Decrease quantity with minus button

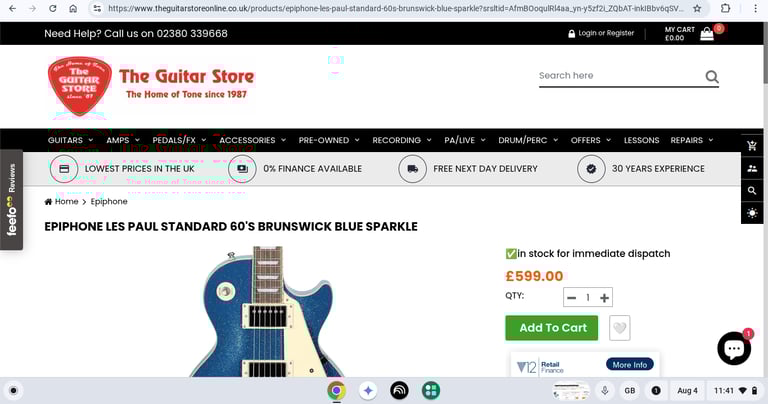571,297
